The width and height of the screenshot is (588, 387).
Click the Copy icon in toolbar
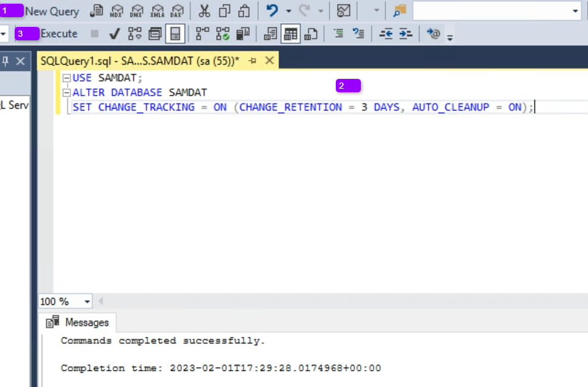click(x=224, y=11)
